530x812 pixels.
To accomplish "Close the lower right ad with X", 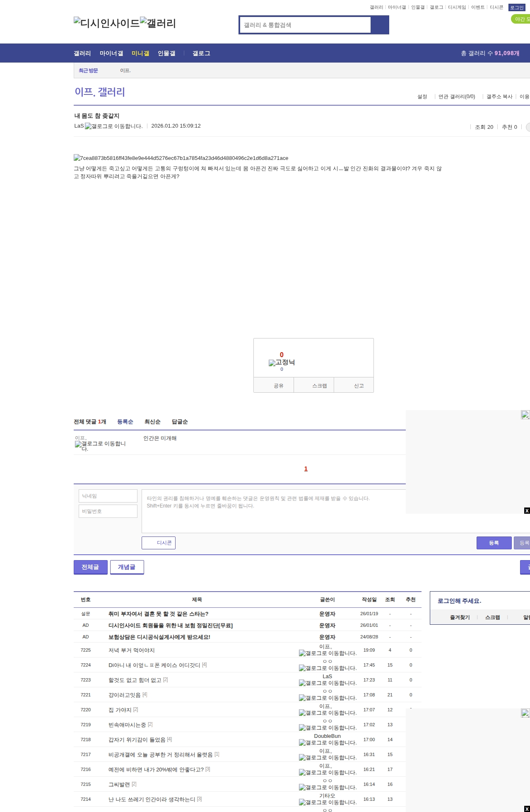I will tap(527, 809).
